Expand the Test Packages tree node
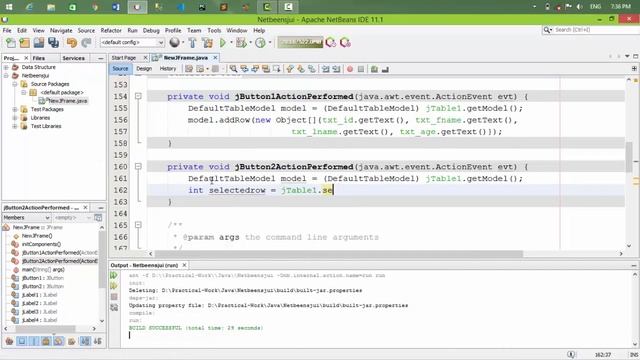The height and width of the screenshot is (360, 640). pos(15,109)
